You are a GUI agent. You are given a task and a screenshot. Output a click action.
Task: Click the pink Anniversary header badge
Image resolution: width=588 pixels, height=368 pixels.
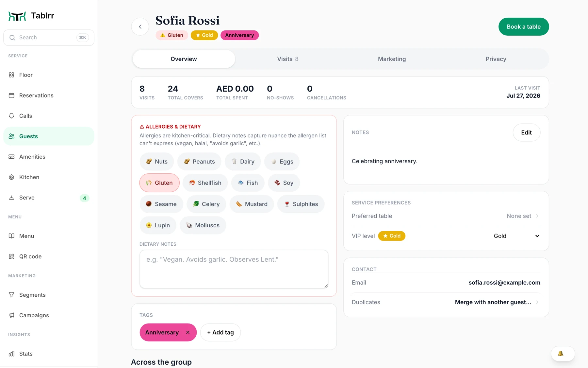click(239, 35)
